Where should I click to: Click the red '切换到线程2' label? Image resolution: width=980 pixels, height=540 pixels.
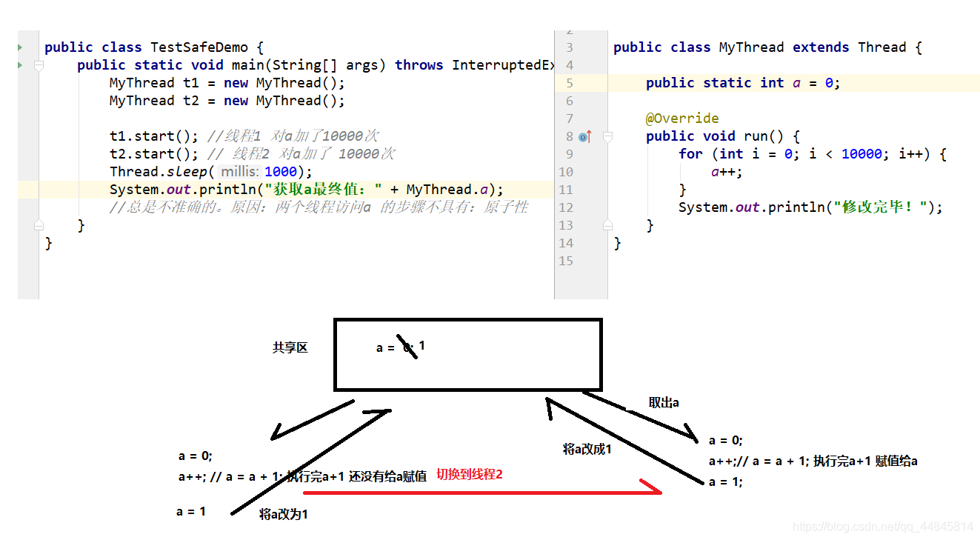(470, 474)
